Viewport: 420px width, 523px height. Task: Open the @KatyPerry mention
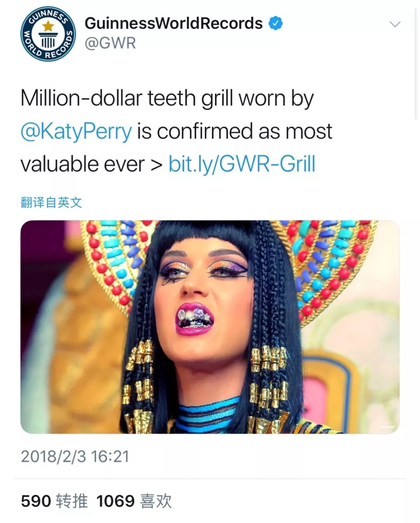[76, 131]
